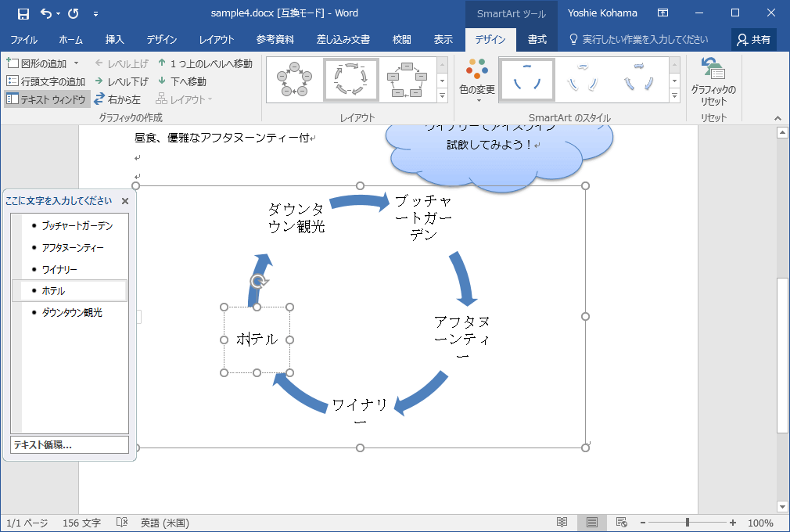Click the 実行したい作業を入力してください search box

coord(639,39)
